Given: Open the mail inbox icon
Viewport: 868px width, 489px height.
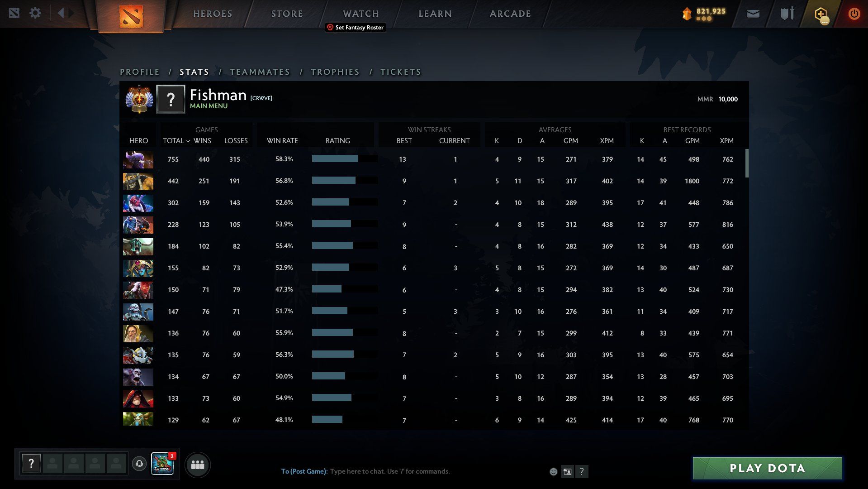Looking at the screenshot, I should pos(753,14).
